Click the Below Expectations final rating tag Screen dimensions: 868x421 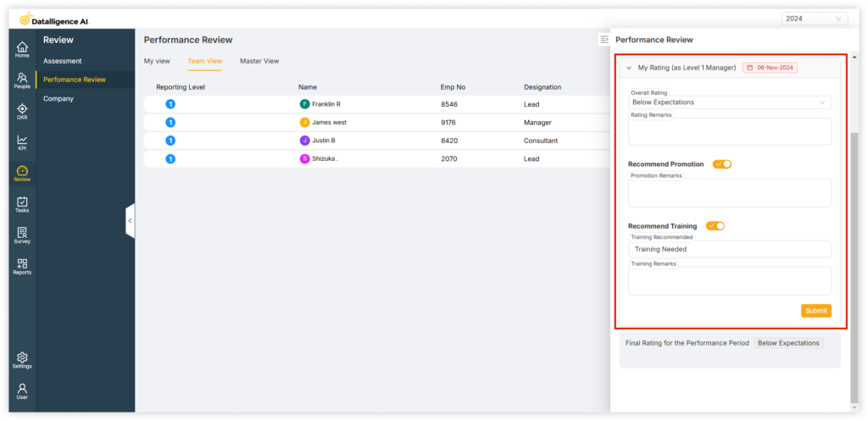pyautogui.click(x=788, y=343)
